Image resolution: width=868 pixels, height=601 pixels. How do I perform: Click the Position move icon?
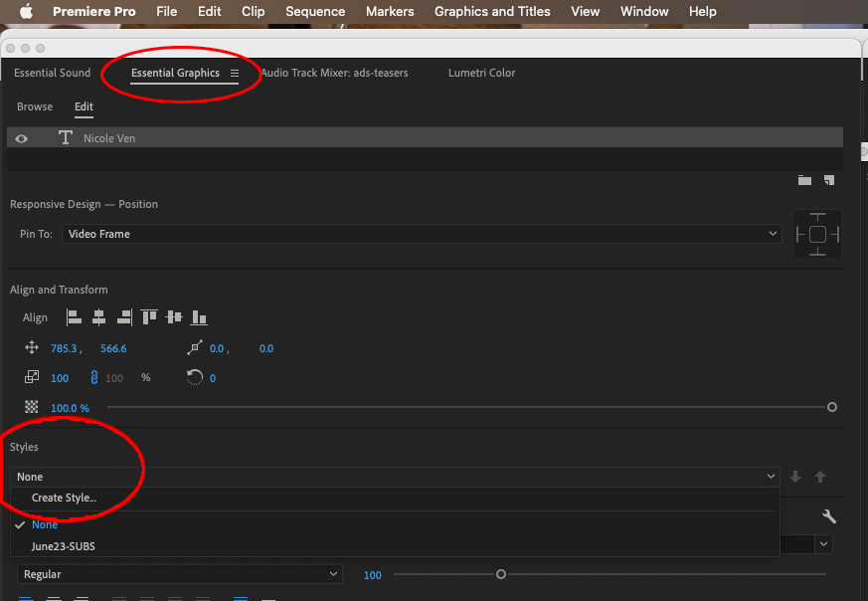click(x=32, y=348)
